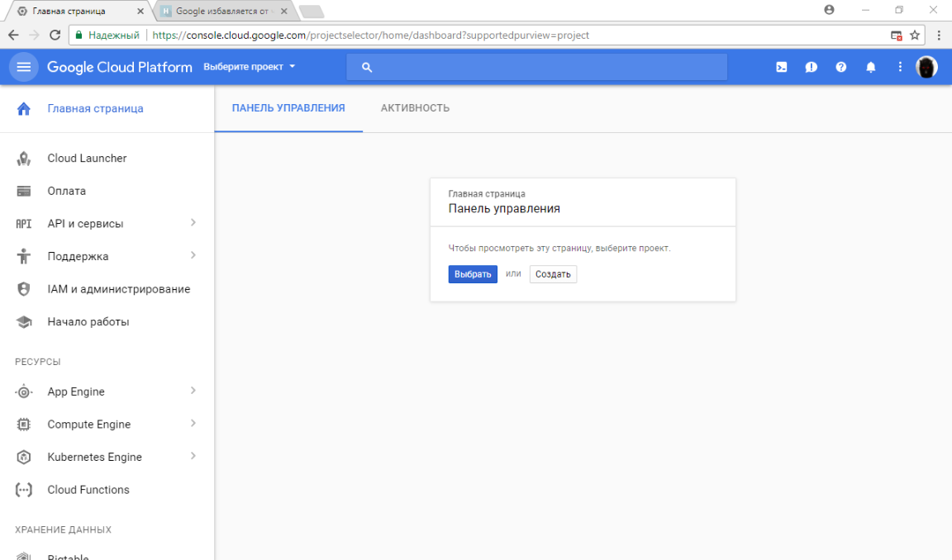
Task: Click the user account avatar
Action: [926, 68]
